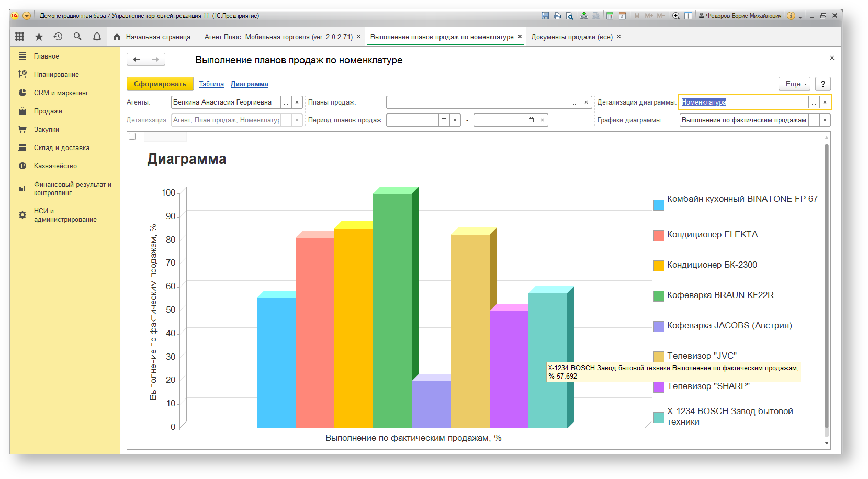The image size is (868, 479).
Task: Open notifications bell icon
Action: 97,37
